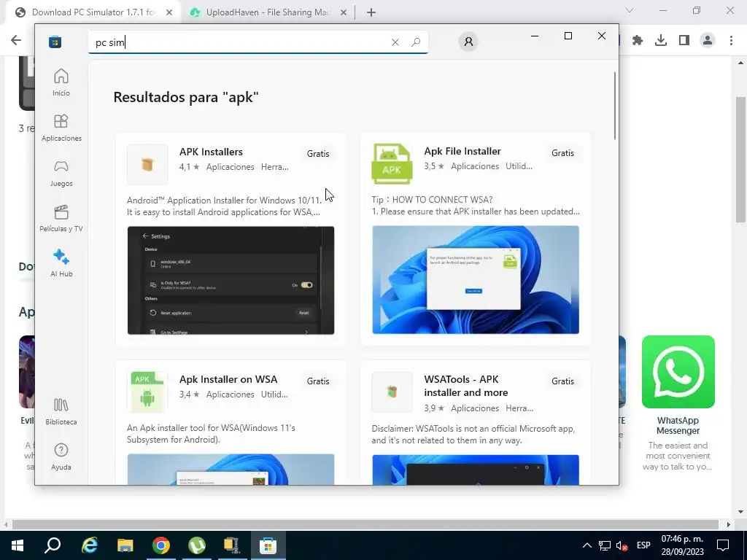This screenshot has height=560, width=747.
Task: Click the search magnifier in Store
Action: tap(416, 42)
